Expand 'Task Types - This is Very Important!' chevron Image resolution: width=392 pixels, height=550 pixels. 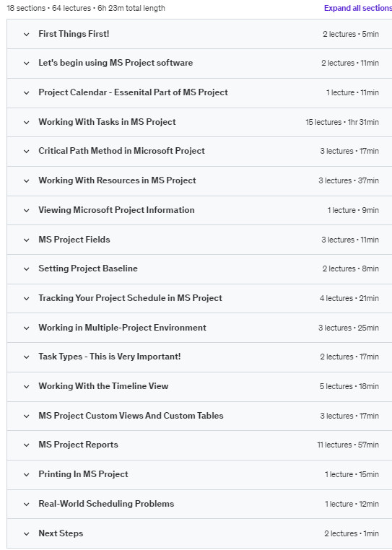point(26,357)
